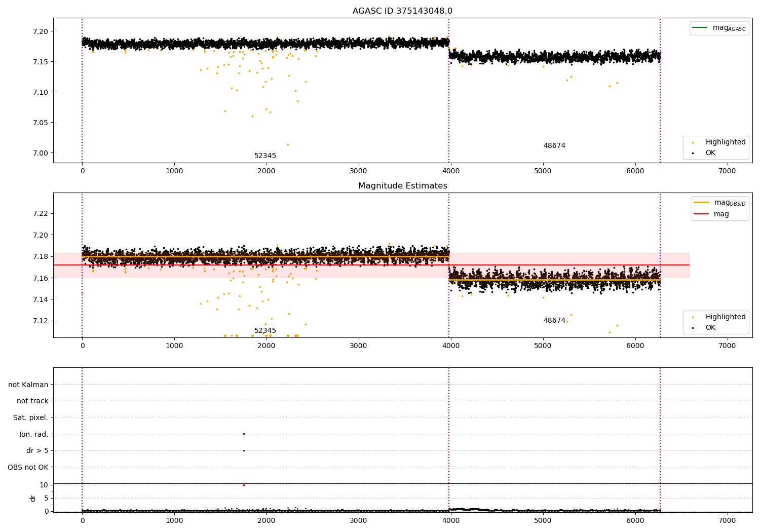
Task: Click the 2000 x-tick label under bottom plot
Action: pyautogui.click(x=267, y=520)
